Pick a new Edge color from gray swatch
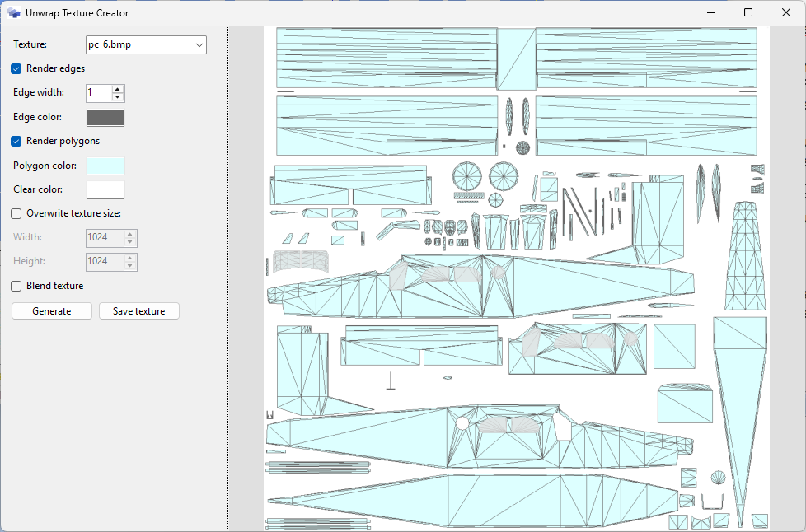This screenshot has width=806, height=532. tap(105, 118)
